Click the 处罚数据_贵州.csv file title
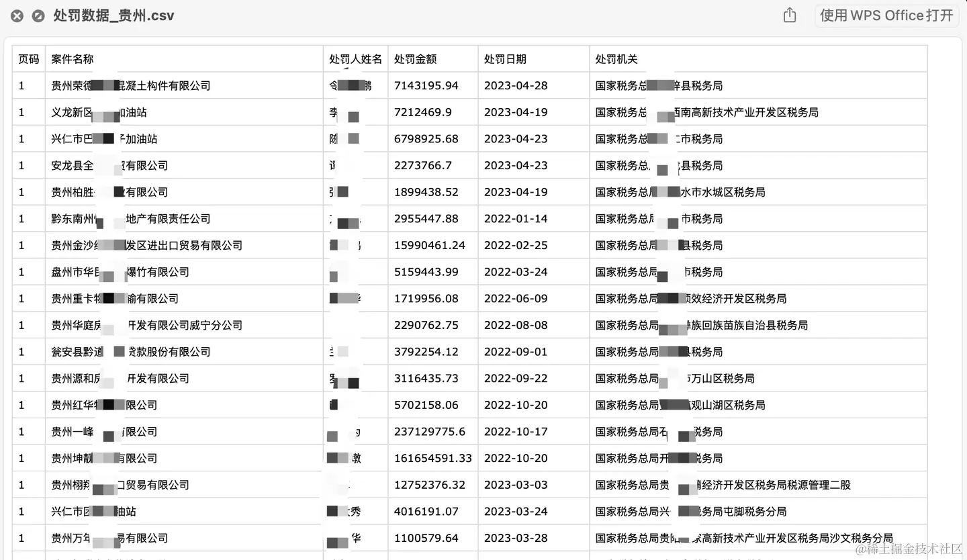The image size is (967, 560). [x=113, y=15]
